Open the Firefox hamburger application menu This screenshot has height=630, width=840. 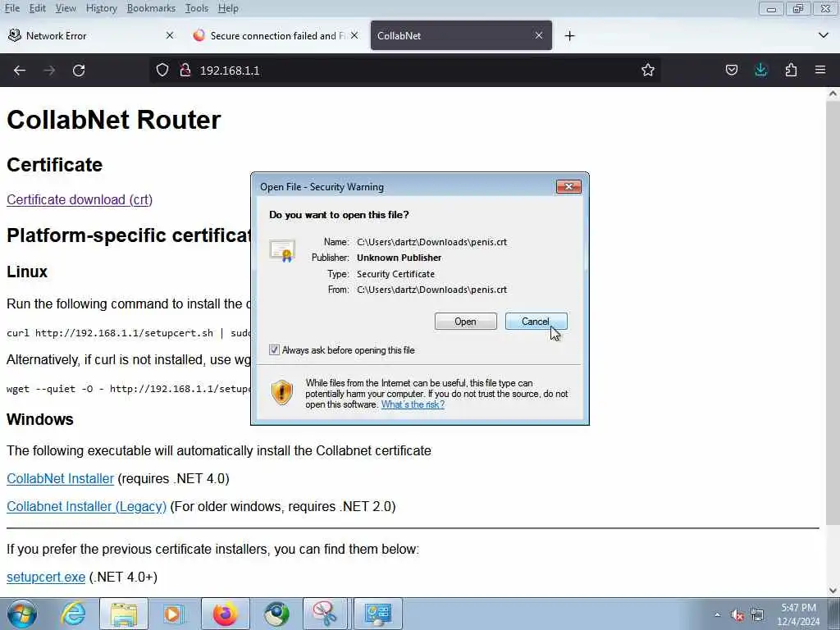[x=820, y=71]
